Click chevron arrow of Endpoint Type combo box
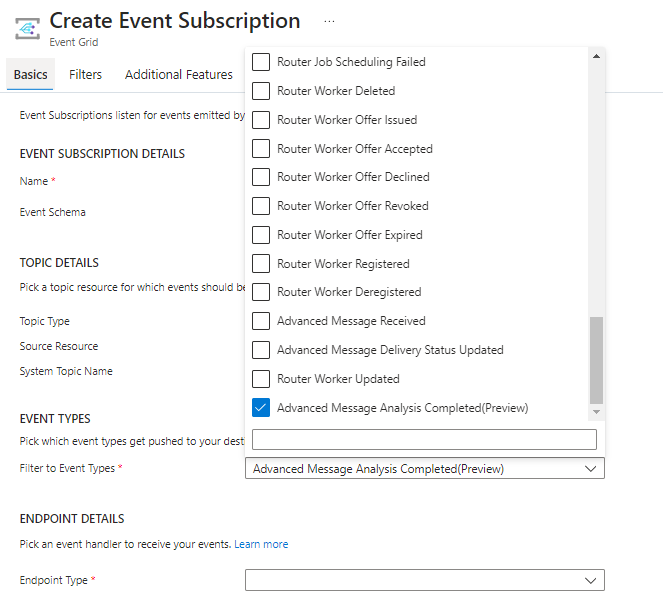This screenshot has width=663, height=608. point(590,580)
